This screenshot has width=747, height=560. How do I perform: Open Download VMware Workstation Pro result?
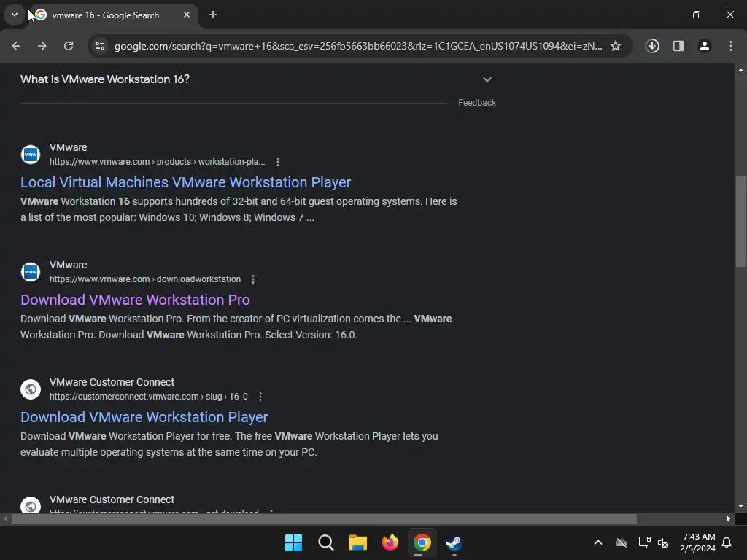point(135,300)
